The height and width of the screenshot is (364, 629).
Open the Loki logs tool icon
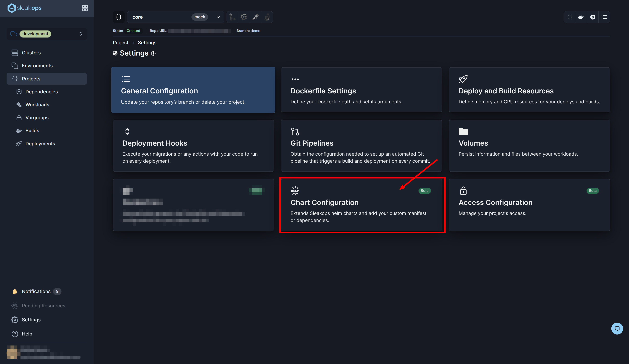[x=232, y=17]
